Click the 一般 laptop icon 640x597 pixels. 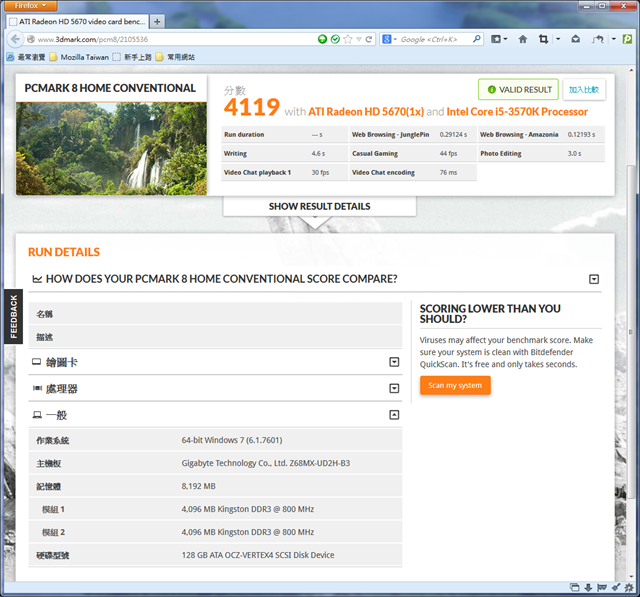click(37, 415)
